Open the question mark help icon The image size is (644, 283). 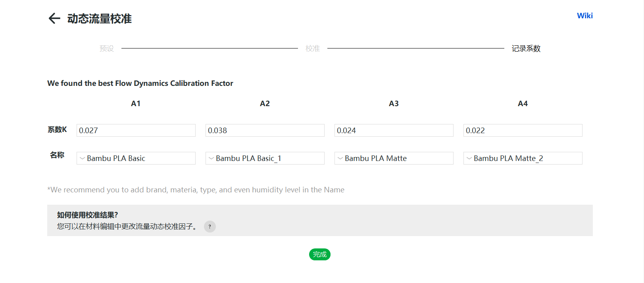210,227
